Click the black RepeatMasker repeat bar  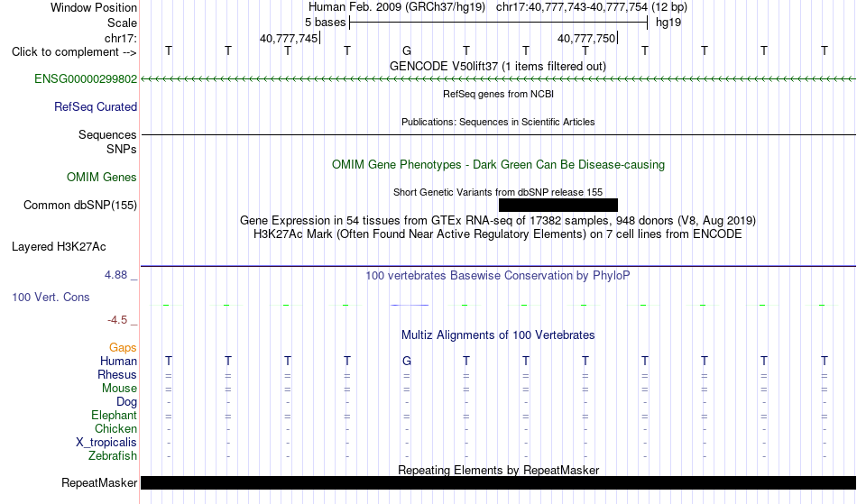[498, 482]
